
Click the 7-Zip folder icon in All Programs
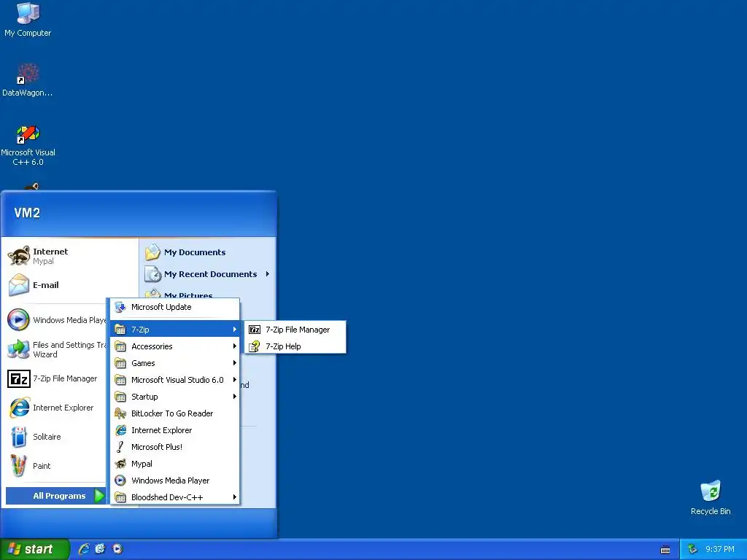120,330
